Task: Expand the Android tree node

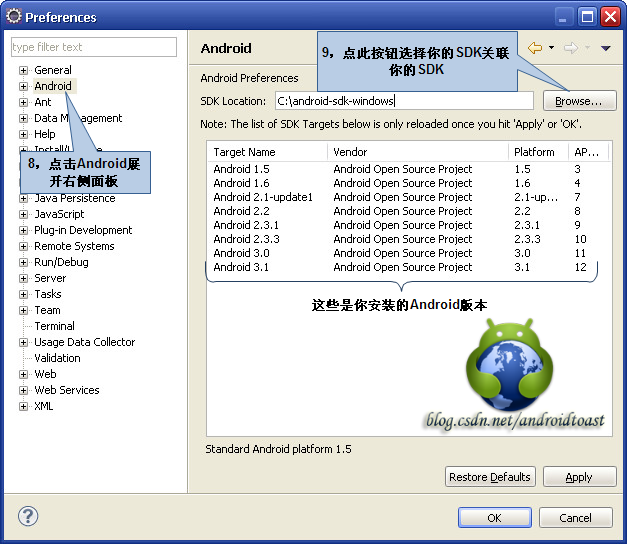Action: 23,86
